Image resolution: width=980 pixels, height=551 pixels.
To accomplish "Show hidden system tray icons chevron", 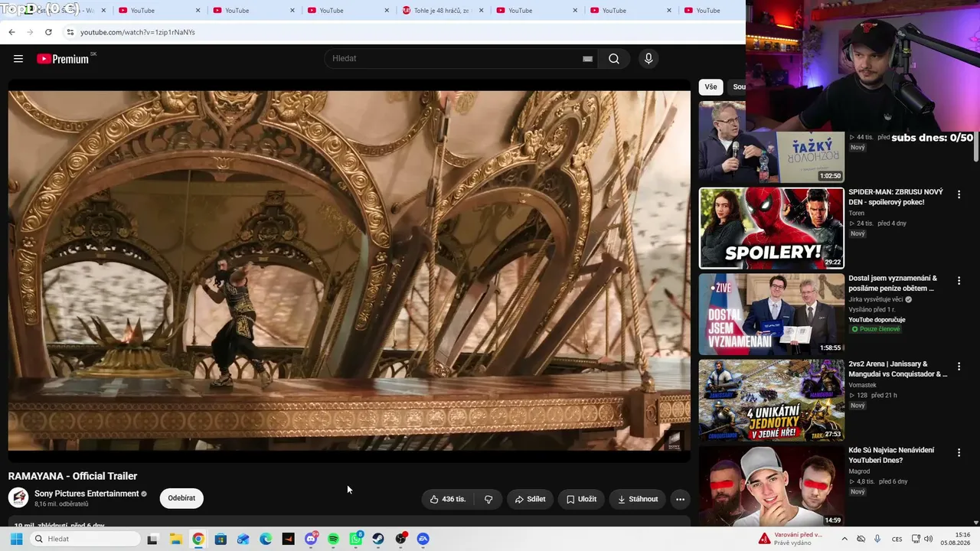I will 843,539.
